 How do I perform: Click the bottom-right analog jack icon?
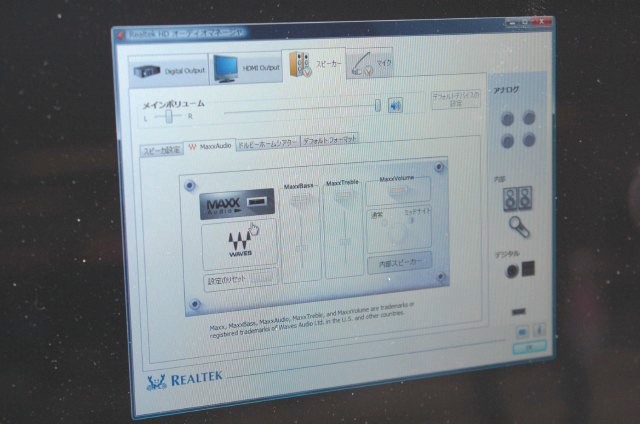[x=529, y=140]
